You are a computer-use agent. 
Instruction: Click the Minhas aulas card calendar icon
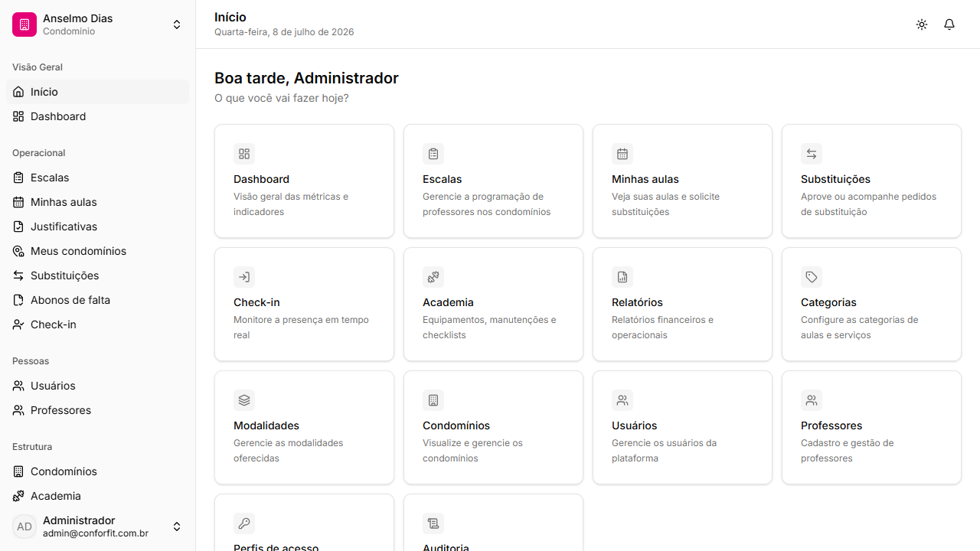pyautogui.click(x=622, y=154)
